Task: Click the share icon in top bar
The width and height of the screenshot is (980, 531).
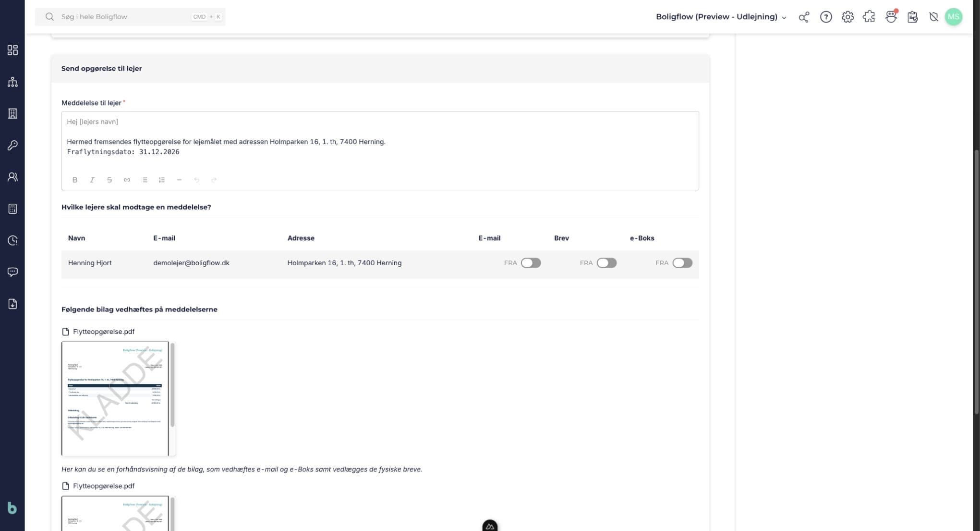Action: pos(804,17)
